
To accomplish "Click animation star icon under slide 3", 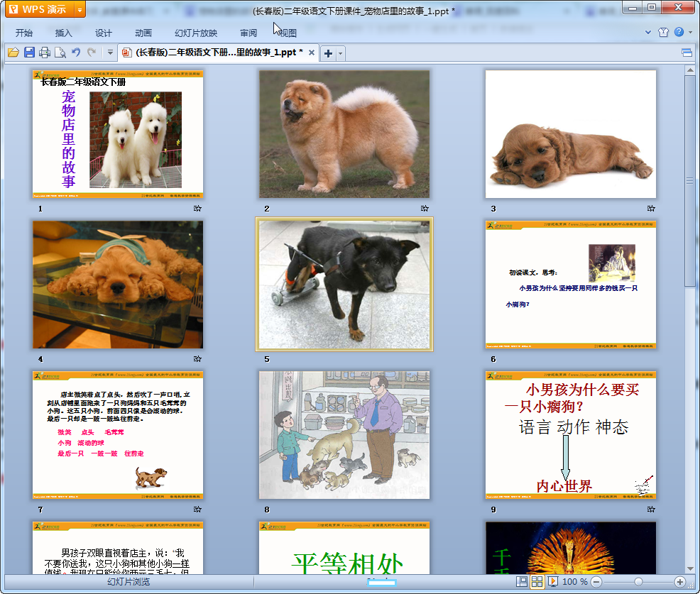I will click(651, 209).
